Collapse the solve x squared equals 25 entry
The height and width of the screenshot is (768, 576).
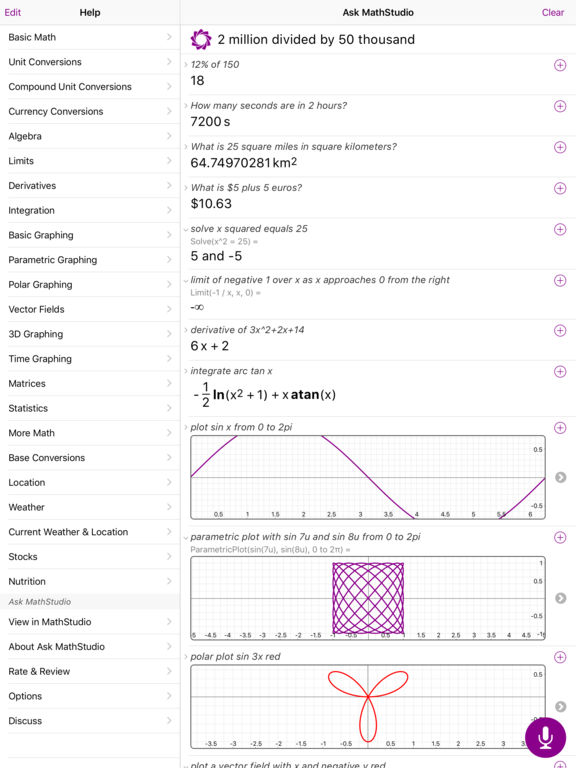(x=186, y=229)
